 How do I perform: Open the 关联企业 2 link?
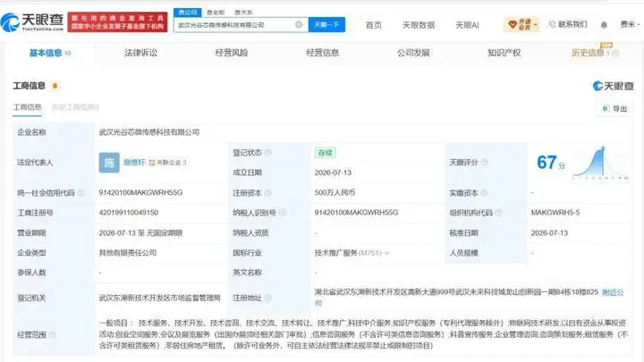[167, 163]
